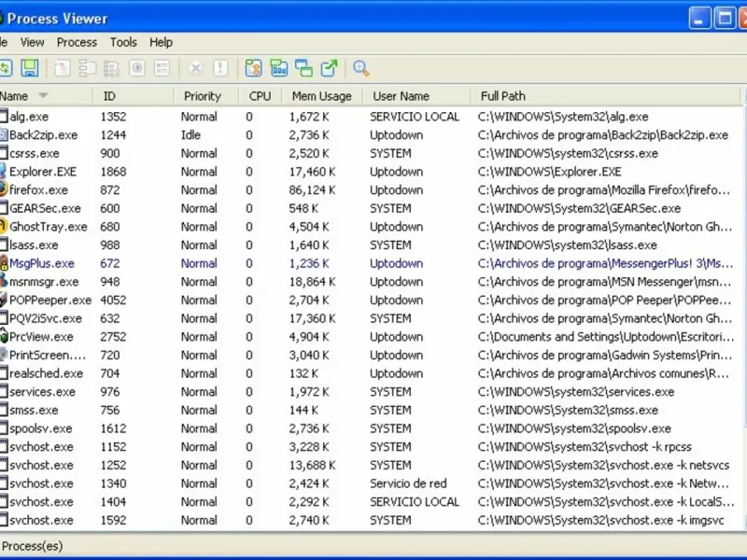Viewport: 747px width, 560px height.
Task: Open the Help menu
Action: [161, 42]
